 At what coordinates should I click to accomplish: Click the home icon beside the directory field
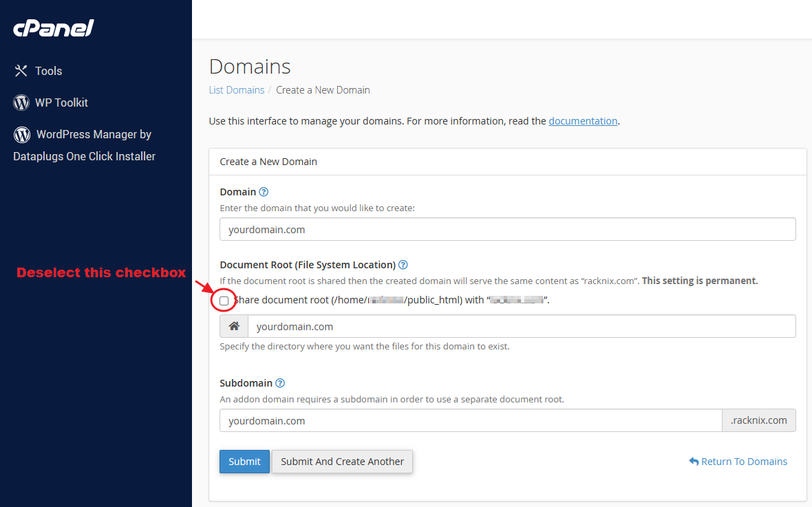point(233,325)
